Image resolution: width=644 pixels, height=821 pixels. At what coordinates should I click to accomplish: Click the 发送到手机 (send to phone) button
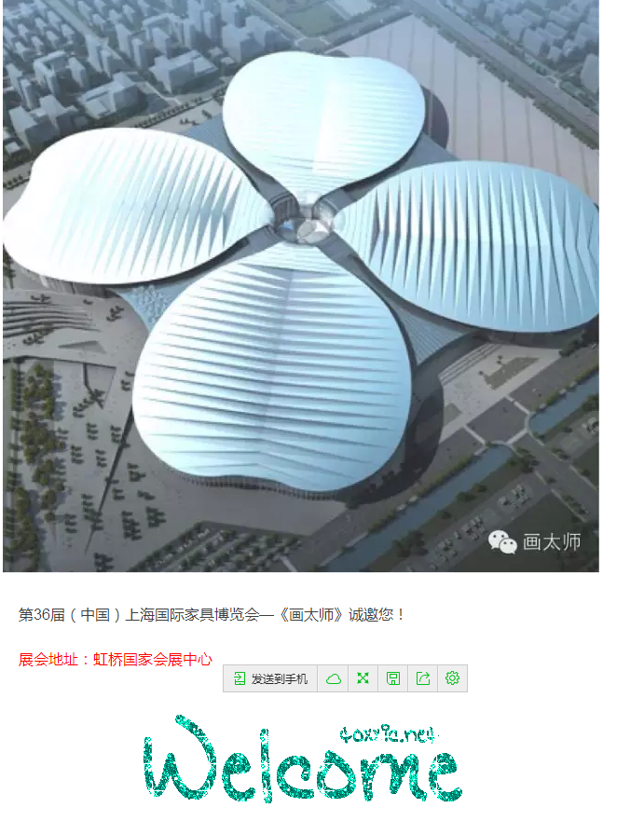(x=270, y=678)
